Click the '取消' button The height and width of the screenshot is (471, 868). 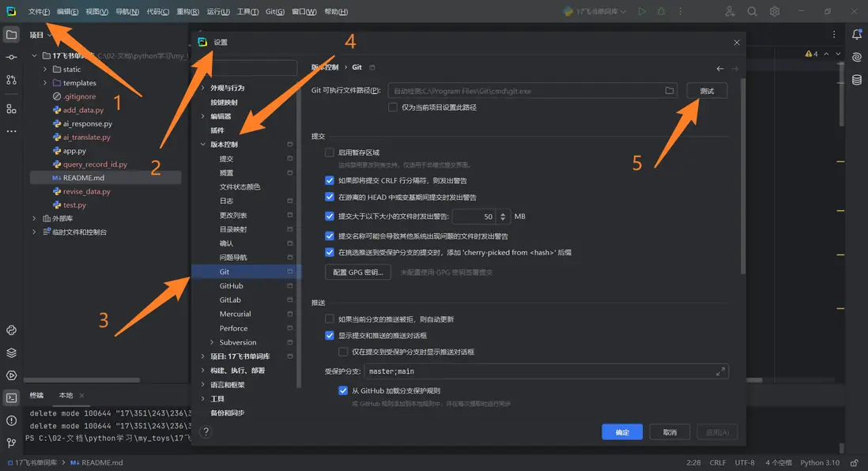670,432
